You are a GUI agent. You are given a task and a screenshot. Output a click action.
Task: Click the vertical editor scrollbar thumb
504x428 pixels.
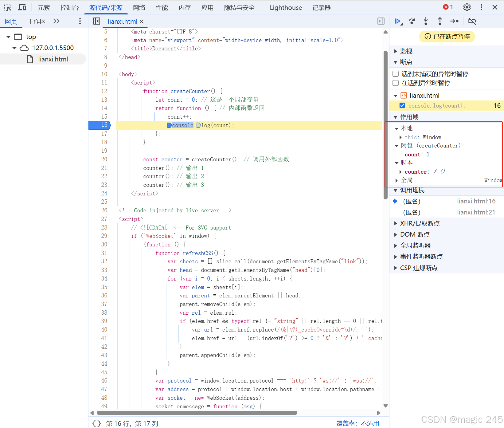pyautogui.click(x=385, y=124)
